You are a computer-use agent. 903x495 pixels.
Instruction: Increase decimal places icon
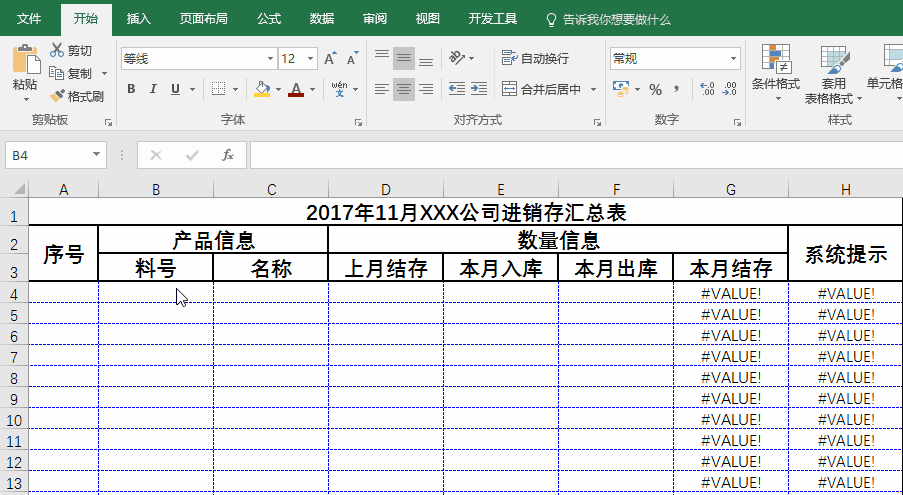click(707, 89)
